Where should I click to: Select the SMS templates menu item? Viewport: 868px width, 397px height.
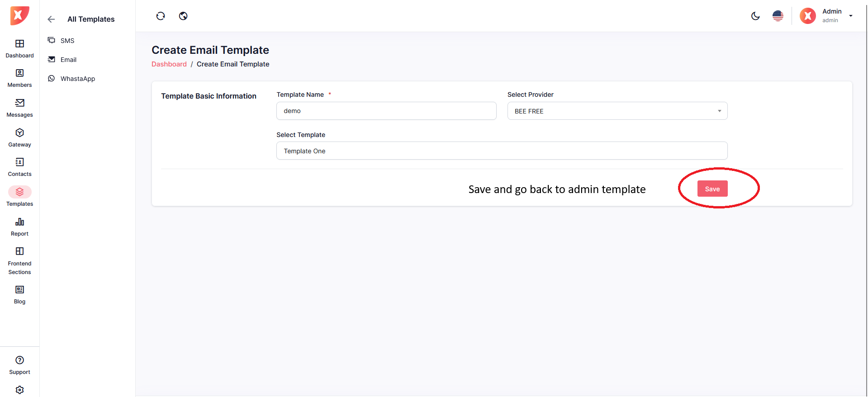tap(67, 41)
